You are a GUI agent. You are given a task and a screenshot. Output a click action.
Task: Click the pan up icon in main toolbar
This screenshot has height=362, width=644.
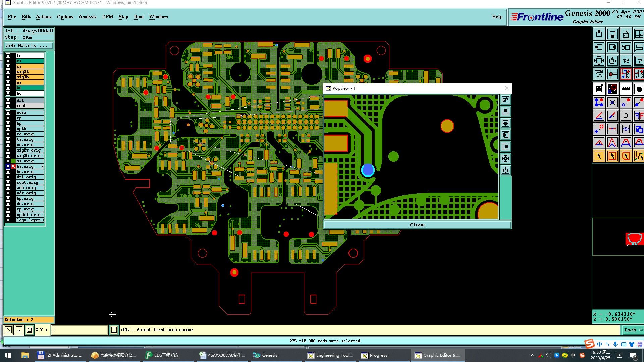coord(599,34)
